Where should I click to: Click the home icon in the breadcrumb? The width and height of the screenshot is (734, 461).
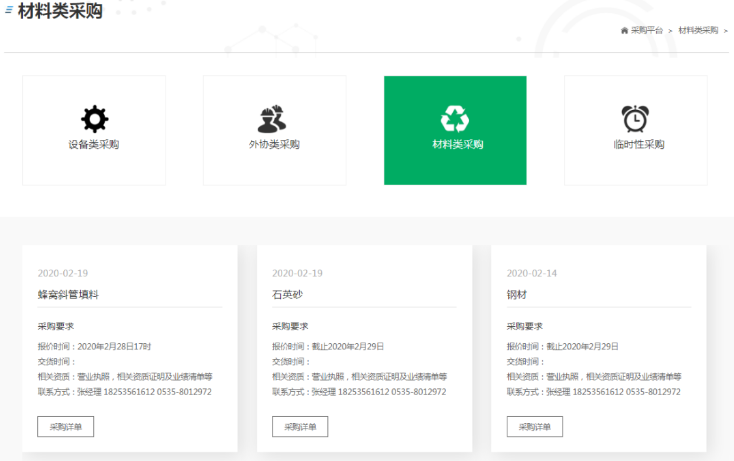pos(624,30)
